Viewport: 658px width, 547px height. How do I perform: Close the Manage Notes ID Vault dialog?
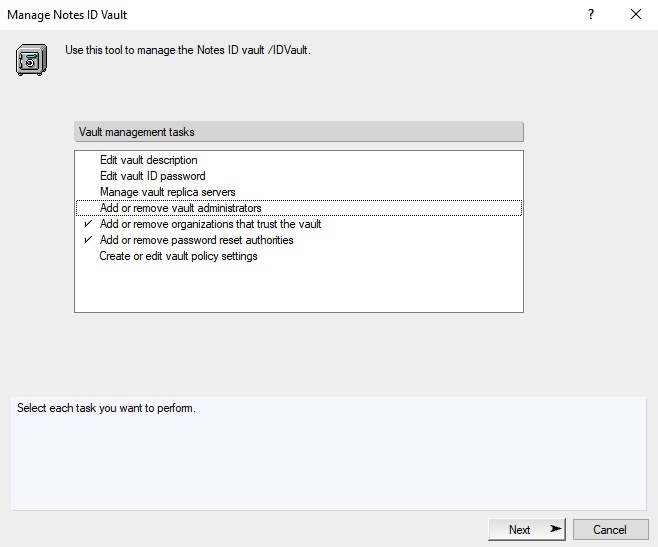(x=636, y=15)
